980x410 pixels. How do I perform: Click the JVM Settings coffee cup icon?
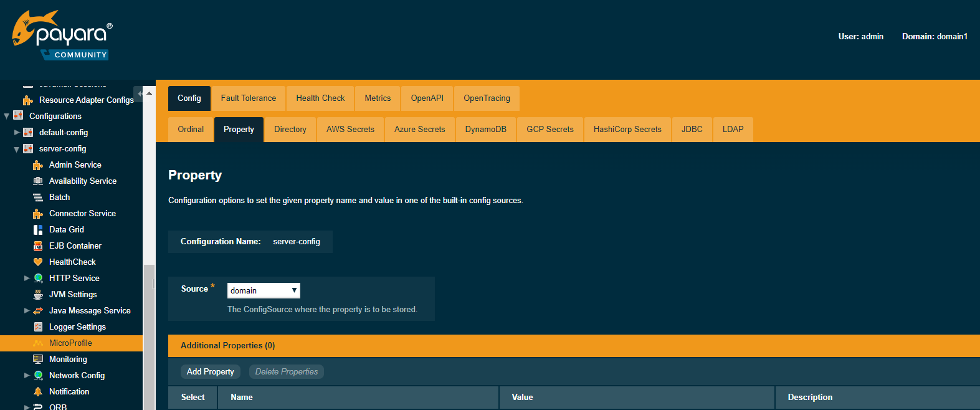(38, 295)
